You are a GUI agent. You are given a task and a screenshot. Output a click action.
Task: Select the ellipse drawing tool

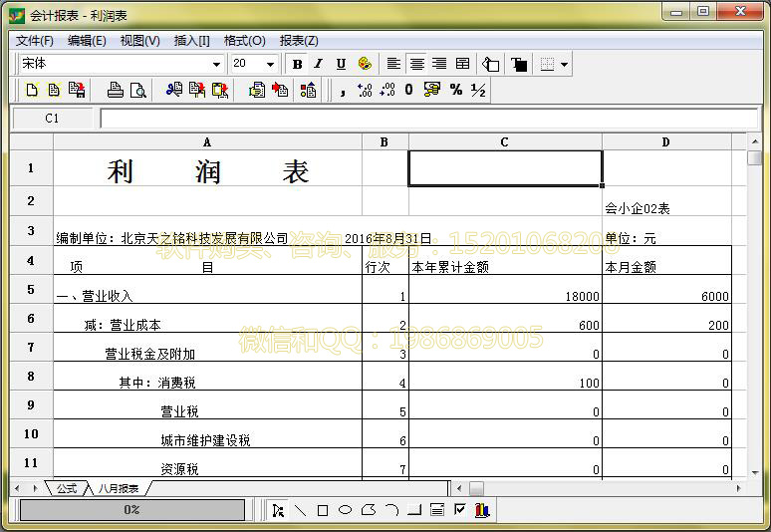point(345,510)
